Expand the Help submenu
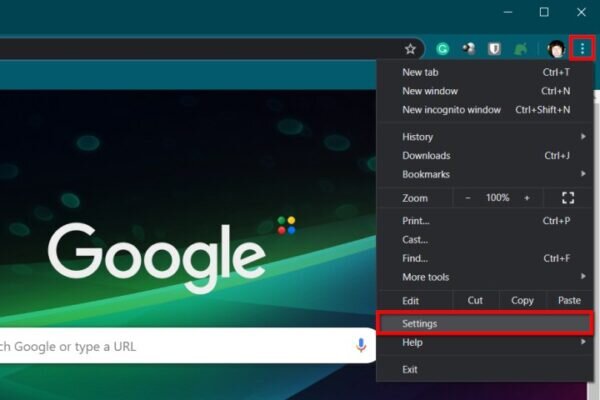The width and height of the screenshot is (600, 400). pyautogui.click(x=485, y=343)
